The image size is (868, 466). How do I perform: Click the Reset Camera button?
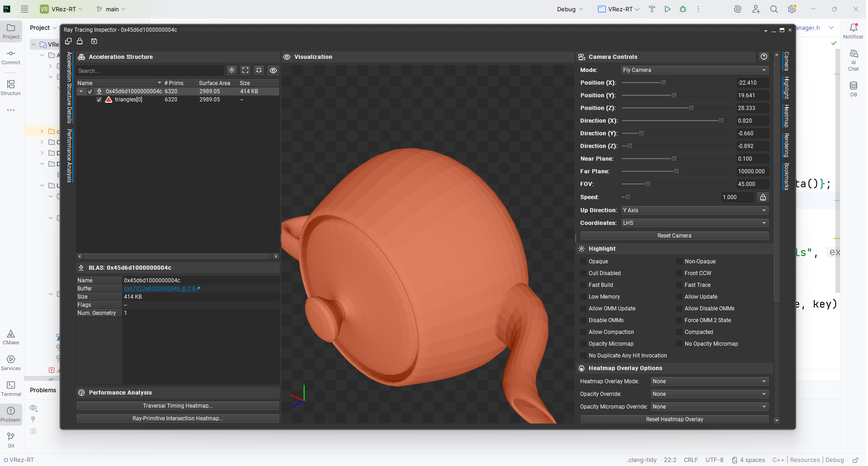674,236
